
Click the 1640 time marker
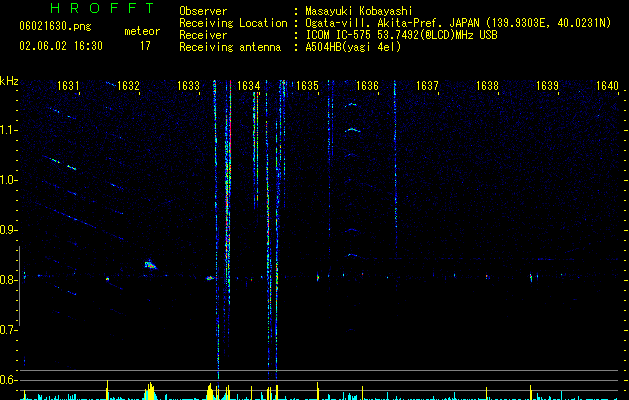point(607,86)
